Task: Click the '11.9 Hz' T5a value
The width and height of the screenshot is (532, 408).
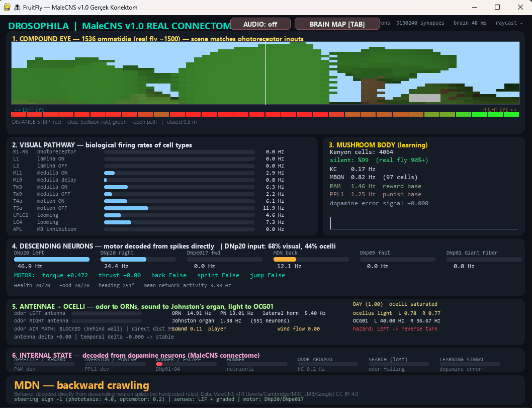Action: (x=274, y=208)
